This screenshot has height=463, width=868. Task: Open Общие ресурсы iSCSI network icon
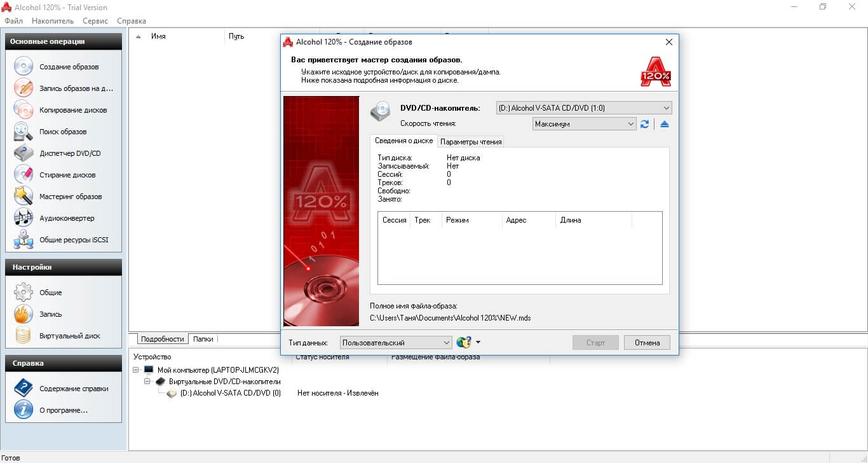pos(24,240)
